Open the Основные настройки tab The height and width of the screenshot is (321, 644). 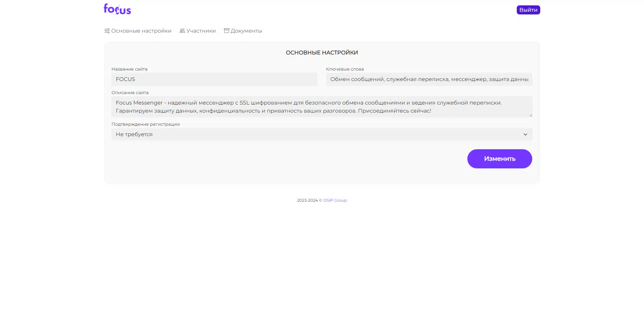141,31
